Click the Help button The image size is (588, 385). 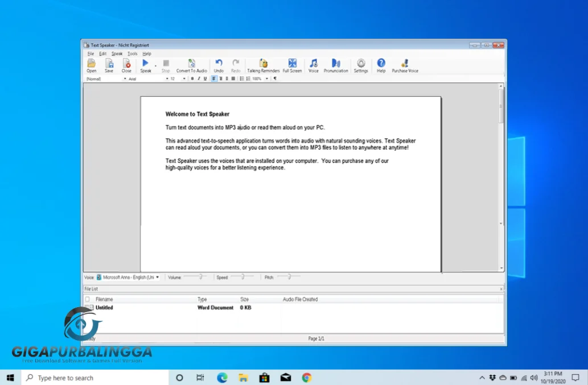click(381, 64)
